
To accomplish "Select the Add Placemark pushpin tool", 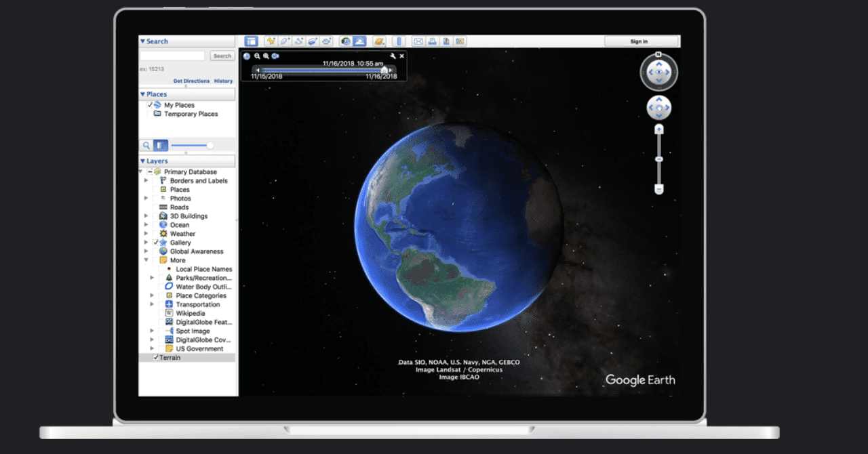I will tap(271, 41).
